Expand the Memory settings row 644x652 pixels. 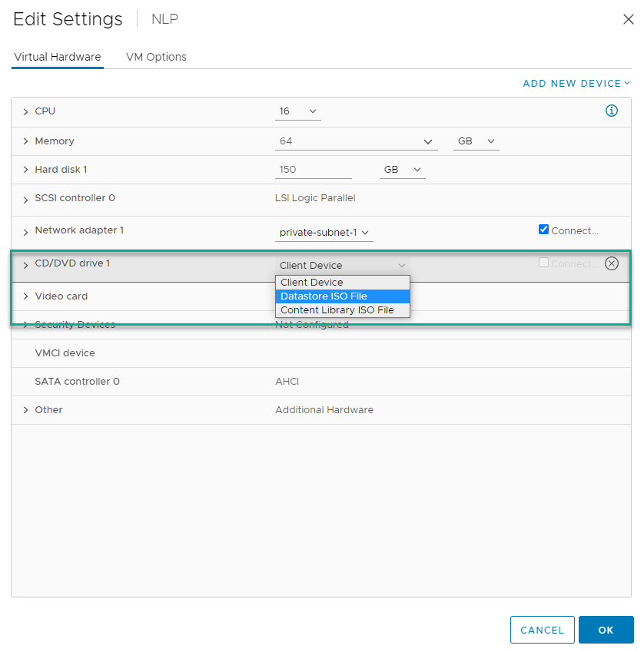25,142
